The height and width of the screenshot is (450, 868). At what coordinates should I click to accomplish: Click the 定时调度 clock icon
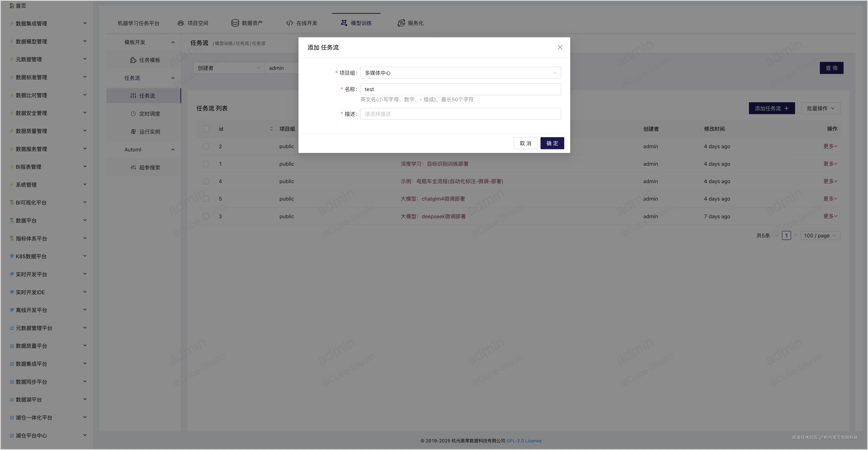pyautogui.click(x=133, y=113)
